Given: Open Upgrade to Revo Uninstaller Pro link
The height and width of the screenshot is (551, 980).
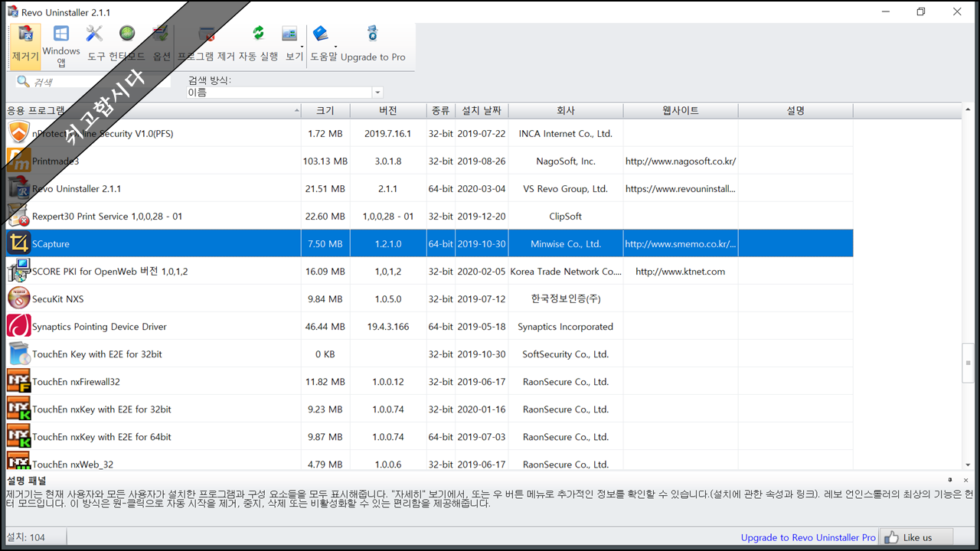Looking at the screenshot, I should 808,538.
